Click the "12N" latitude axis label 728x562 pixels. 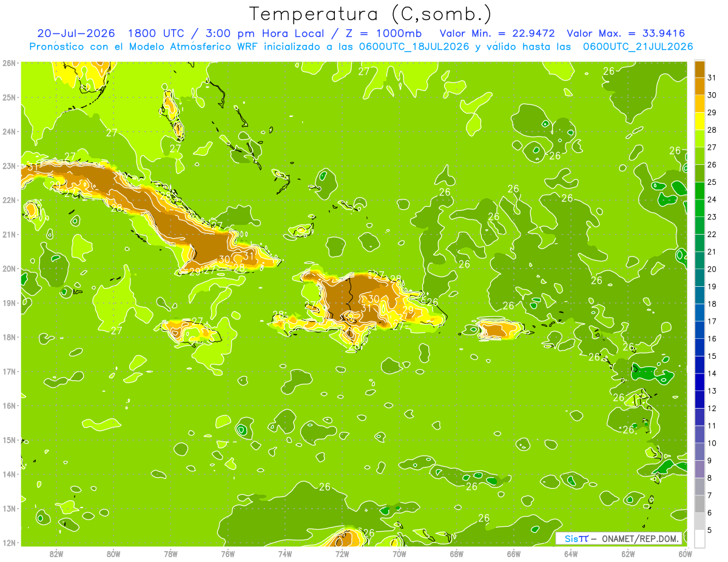coord(8,543)
